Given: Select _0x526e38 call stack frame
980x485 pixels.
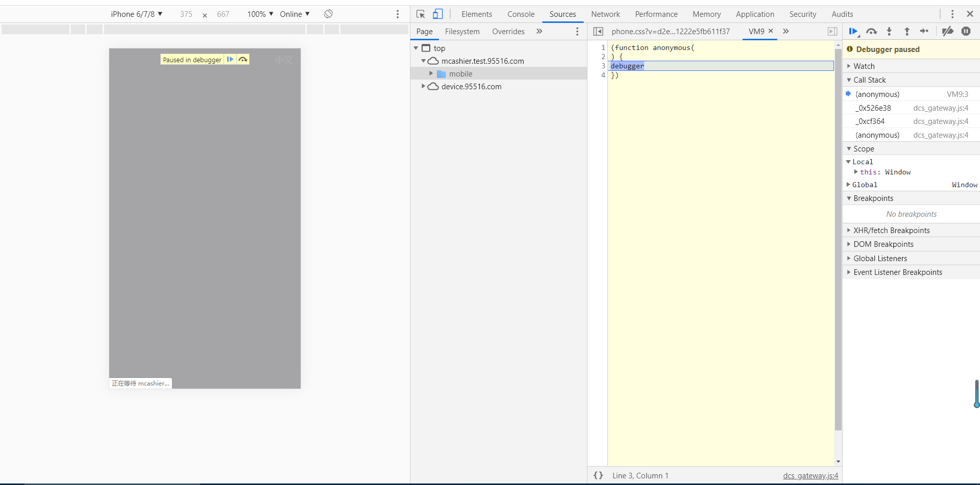Looking at the screenshot, I should point(911,108).
